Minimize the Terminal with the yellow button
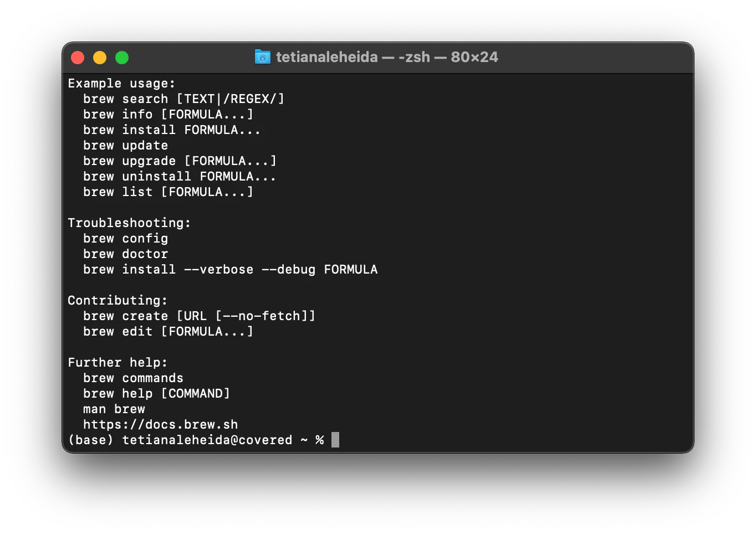Image resolution: width=756 pixels, height=535 pixels. coord(100,58)
